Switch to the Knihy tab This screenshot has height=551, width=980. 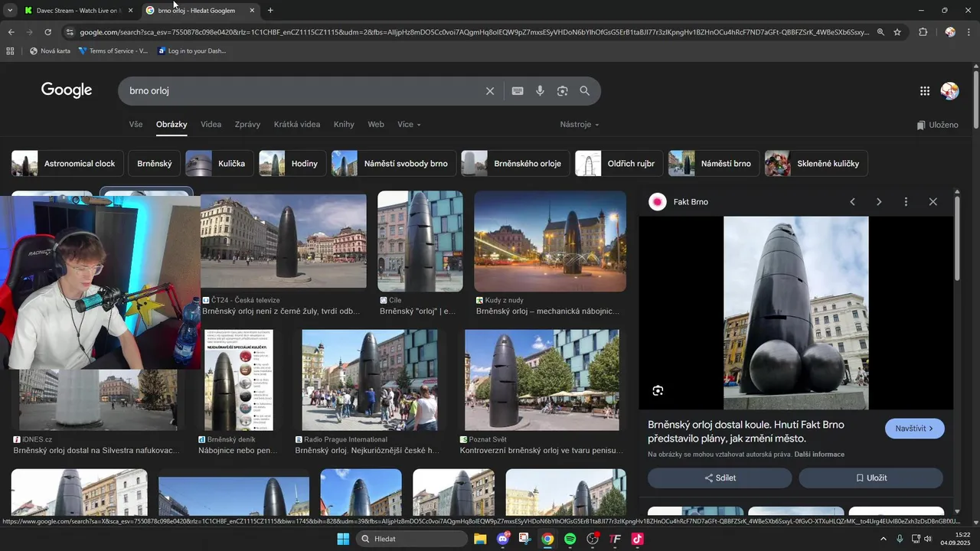[344, 125]
